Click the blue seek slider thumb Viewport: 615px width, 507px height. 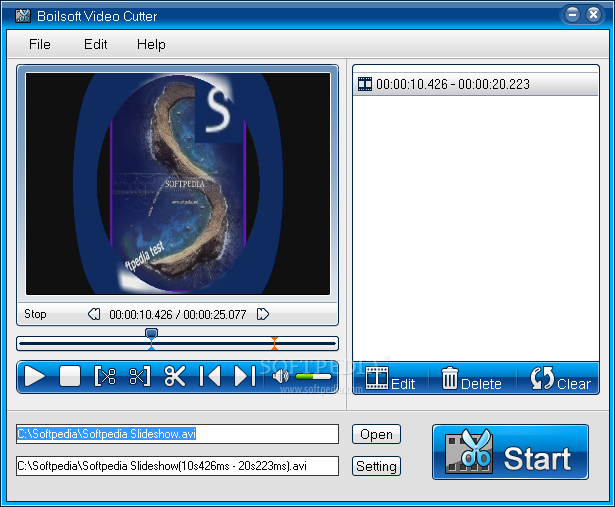pyautogui.click(x=151, y=333)
